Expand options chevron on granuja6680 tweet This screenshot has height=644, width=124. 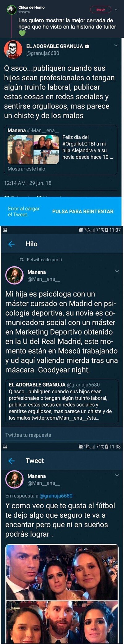click(x=116, y=45)
